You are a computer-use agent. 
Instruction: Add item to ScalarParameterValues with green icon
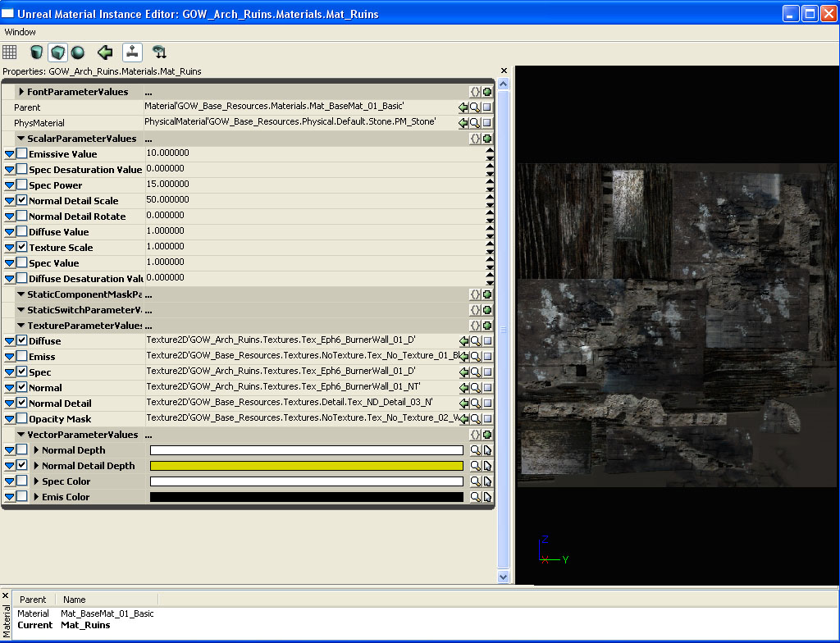coord(487,139)
